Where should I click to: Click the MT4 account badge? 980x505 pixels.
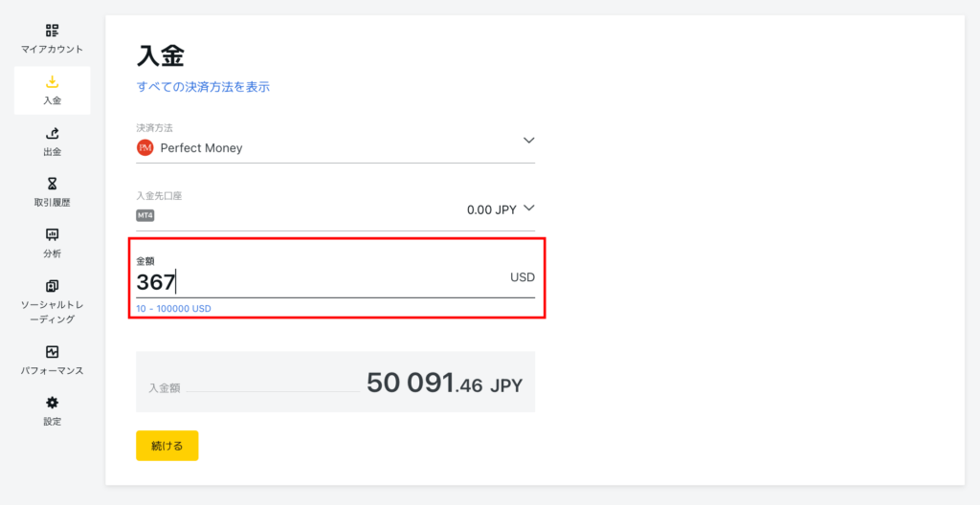click(x=145, y=215)
